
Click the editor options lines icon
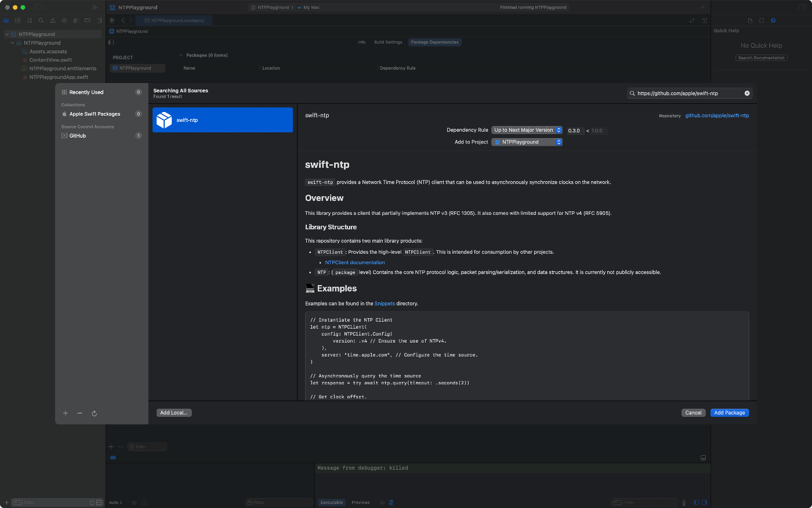click(x=705, y=20)
